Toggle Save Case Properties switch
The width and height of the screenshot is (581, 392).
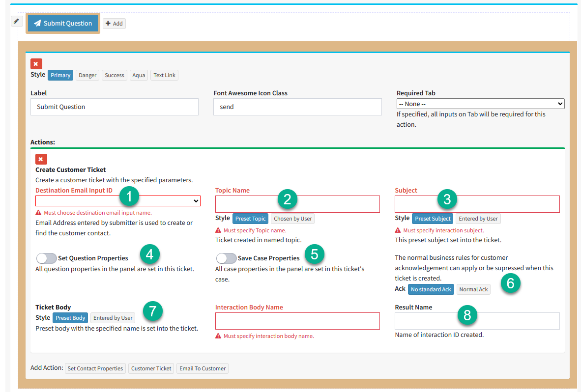coord(226,258)
